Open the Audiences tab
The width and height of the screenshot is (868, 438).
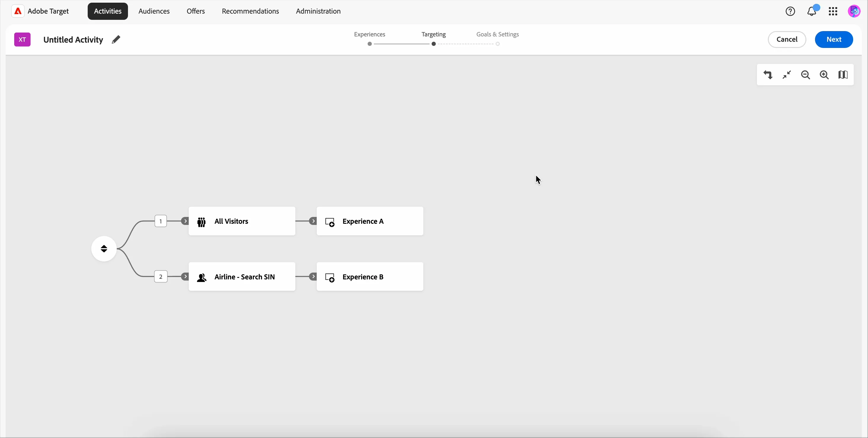(154, 12)
